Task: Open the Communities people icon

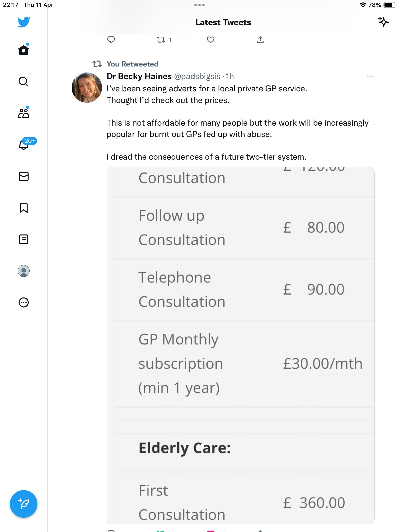Action: click(24, 113)
